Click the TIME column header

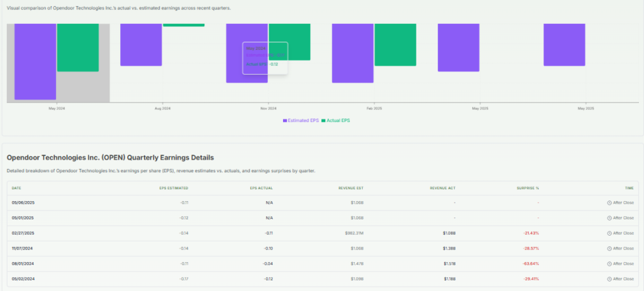click(x=630, y=188)
